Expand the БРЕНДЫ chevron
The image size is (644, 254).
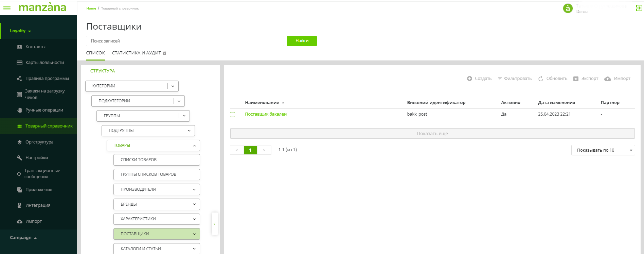coord(194,204)
